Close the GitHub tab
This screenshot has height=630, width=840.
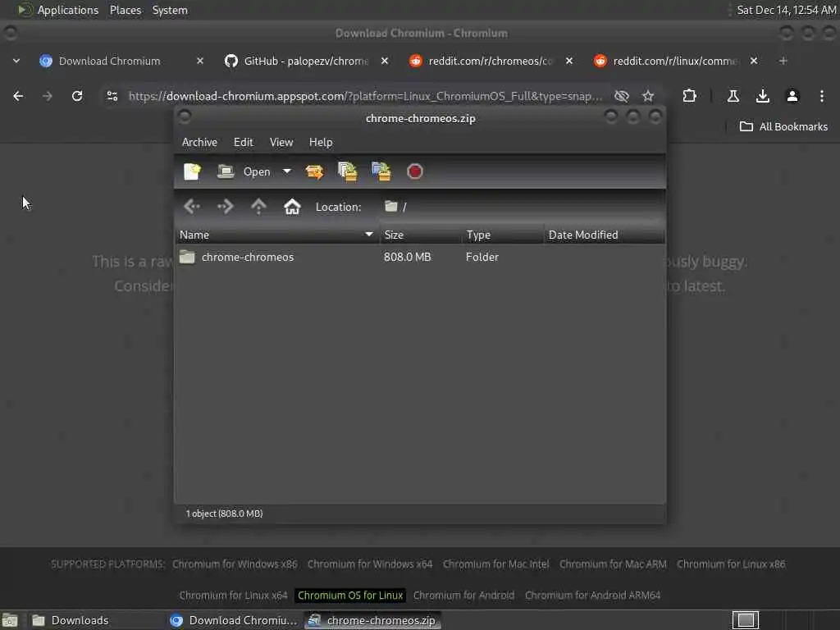(x=385, y=61)
